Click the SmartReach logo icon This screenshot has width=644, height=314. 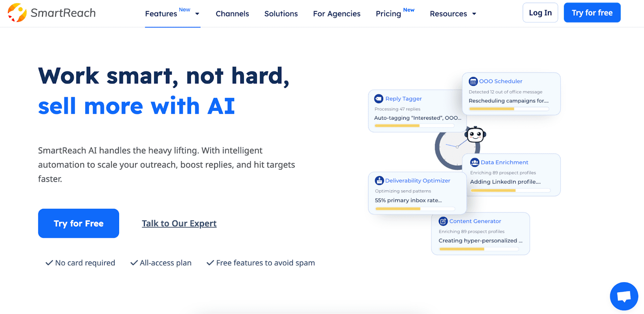(17, 12)
